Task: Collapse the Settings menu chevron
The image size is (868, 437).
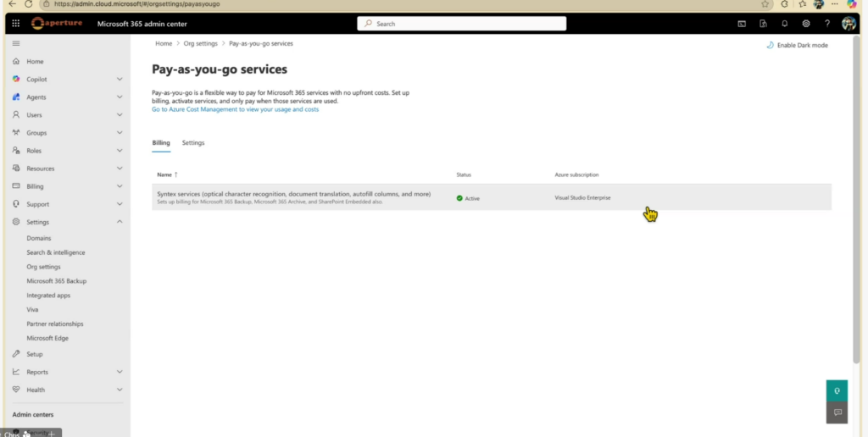Action: 120,222
